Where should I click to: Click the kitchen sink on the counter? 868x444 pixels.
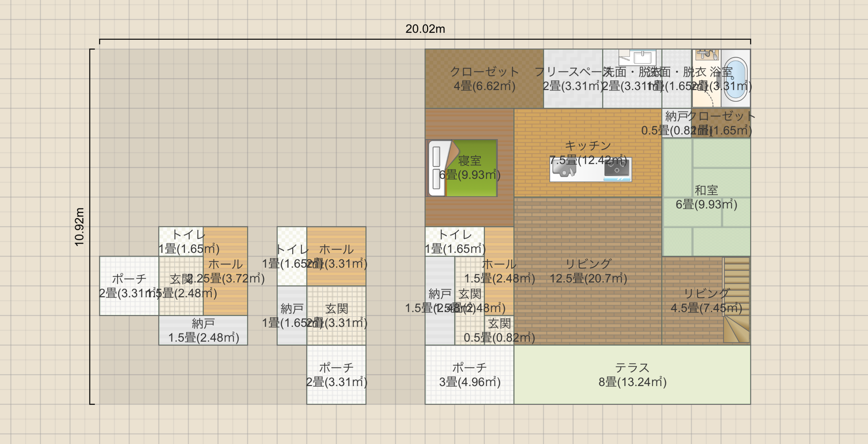pyautogui.click(x=564, y=168)
